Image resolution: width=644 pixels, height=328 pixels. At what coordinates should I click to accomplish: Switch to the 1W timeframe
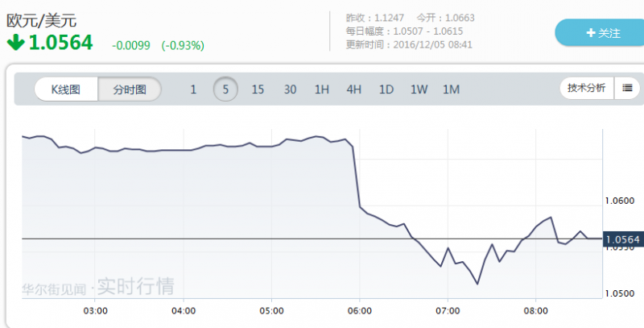(419, 89)
